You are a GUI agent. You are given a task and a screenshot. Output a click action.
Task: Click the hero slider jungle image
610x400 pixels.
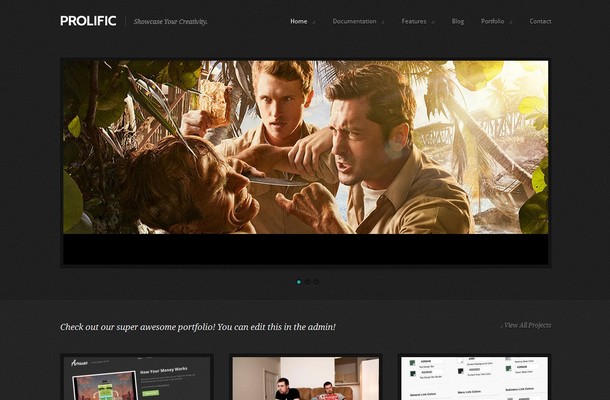(305, 147)
